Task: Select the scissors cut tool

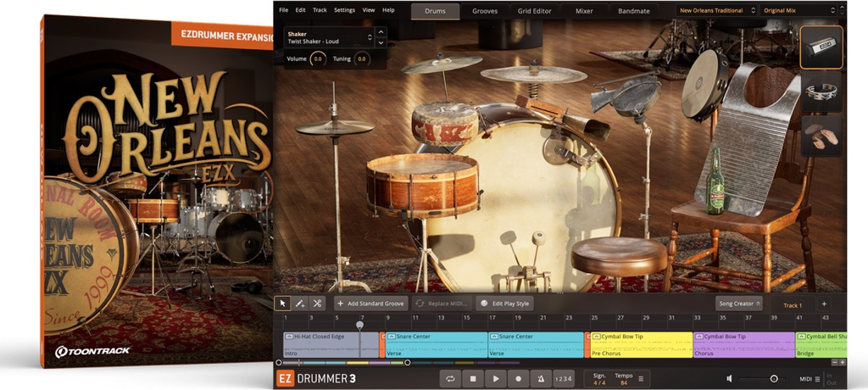Action: point(317,303)
